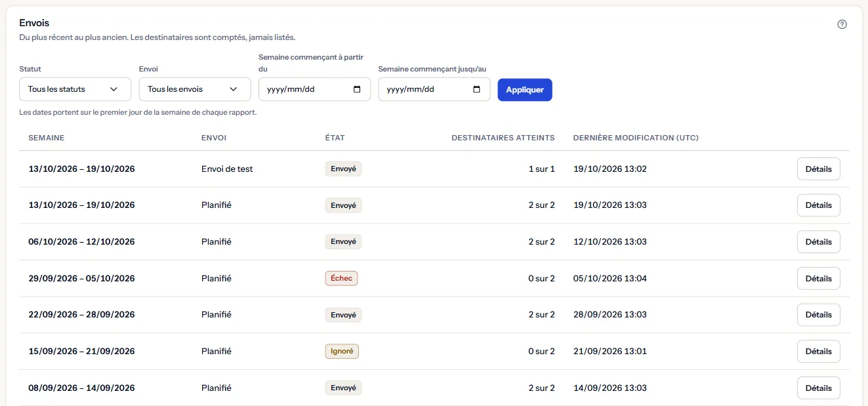Open calendar picker for 'Semaine commençant à partir du'
868x406 pixels.
point(357,89)
